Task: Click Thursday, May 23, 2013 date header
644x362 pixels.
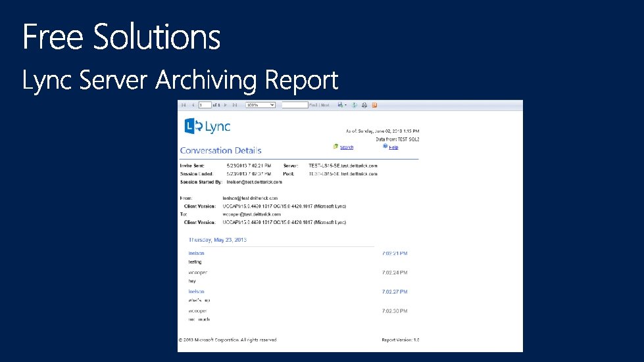Action: [218, 240]
